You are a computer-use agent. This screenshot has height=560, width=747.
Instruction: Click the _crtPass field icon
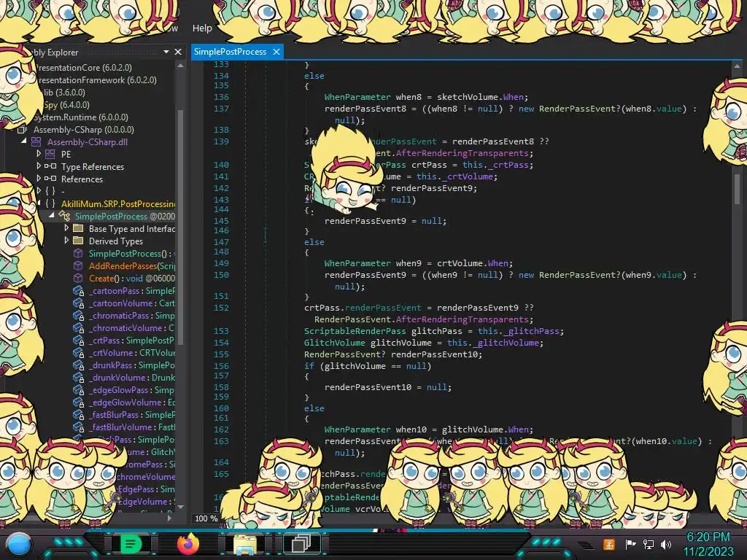click(79, 340)
